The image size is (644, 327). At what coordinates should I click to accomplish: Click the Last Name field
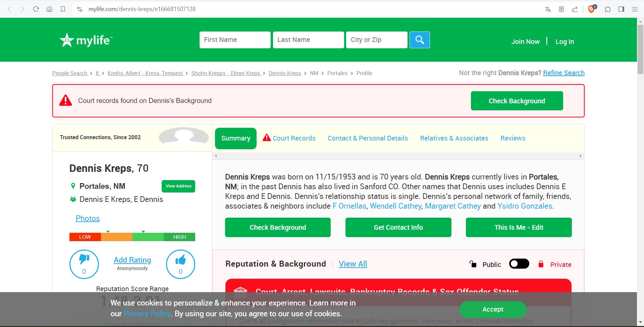point(308,40)
